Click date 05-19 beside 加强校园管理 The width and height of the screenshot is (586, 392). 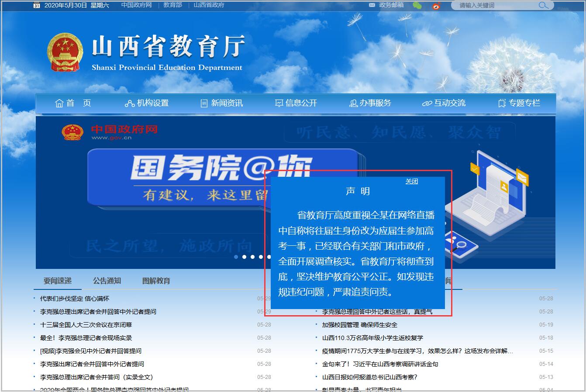(x=546, y=325)
